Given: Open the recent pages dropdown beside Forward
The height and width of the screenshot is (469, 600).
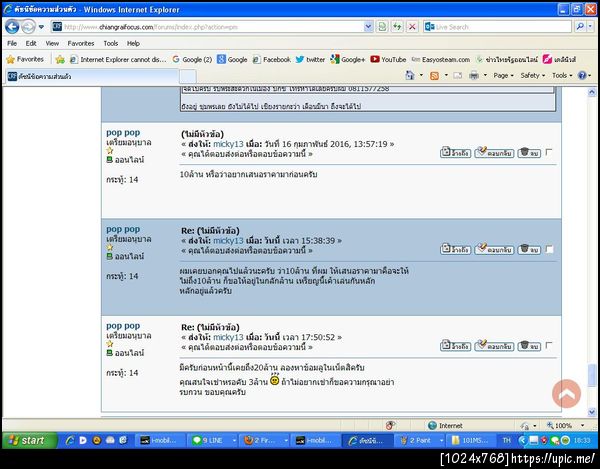Looking at the screenshot, I should click(41, 27).
